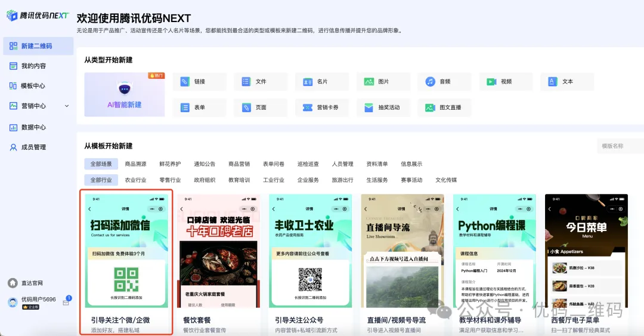Open the 直播间导流 template thumbnail
Image resolution: width=644 pixels, height=336 pixels.
click(x=402, y=251)
